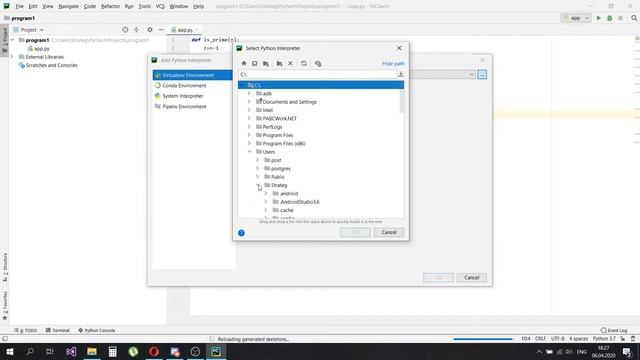This screenshot has width=640, height=360.
Task: Open Project panel settings gear
Action: (150, 30)
